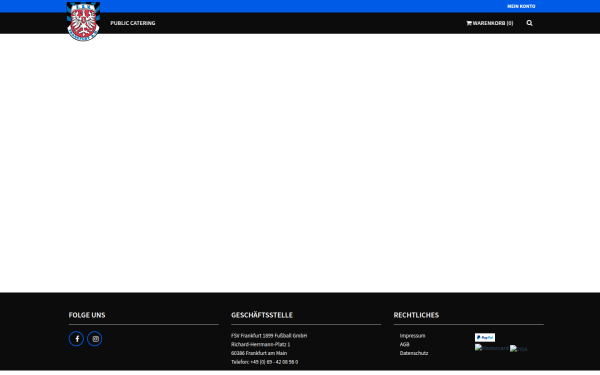
Task: Open Mein Konto account link
Action: pos(521,6)
